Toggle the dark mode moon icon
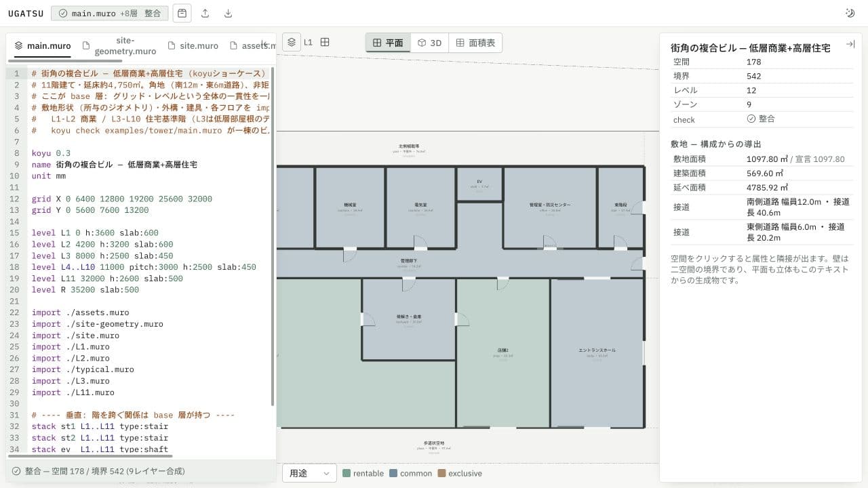 click(850, 13)
